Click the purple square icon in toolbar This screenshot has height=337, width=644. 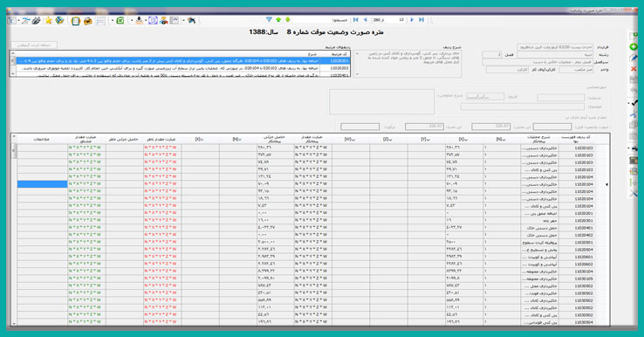pos(153,20)
